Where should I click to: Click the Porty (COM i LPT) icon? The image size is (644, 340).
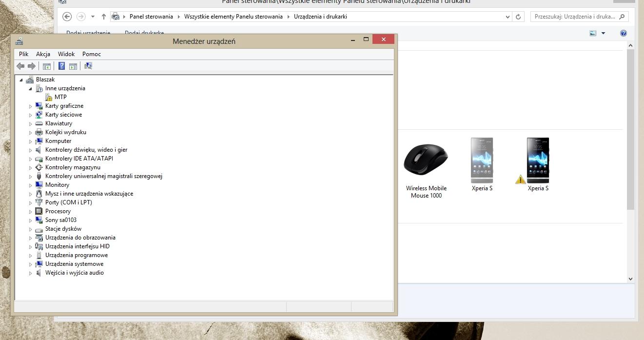tap(39, 202)
